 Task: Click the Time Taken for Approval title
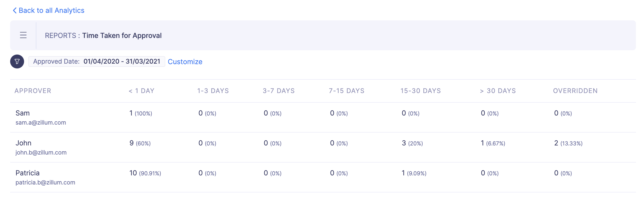[122, 36]
